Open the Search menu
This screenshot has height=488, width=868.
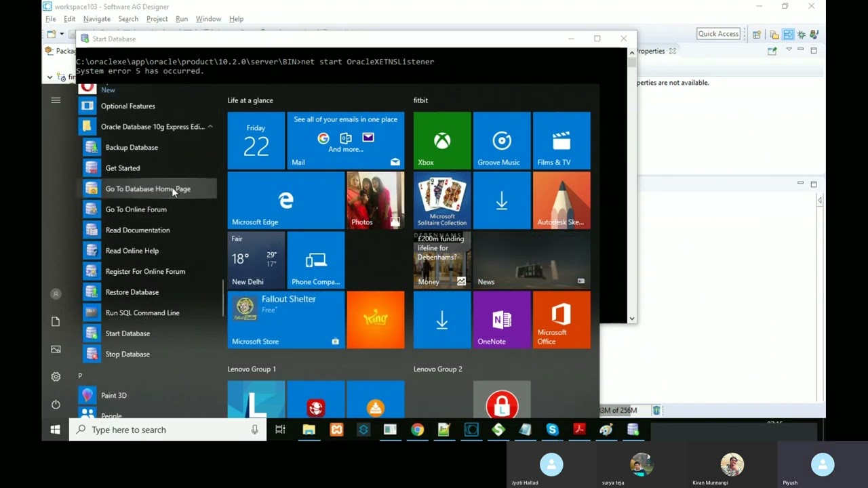pyautogui.click(x=128, y=19)
